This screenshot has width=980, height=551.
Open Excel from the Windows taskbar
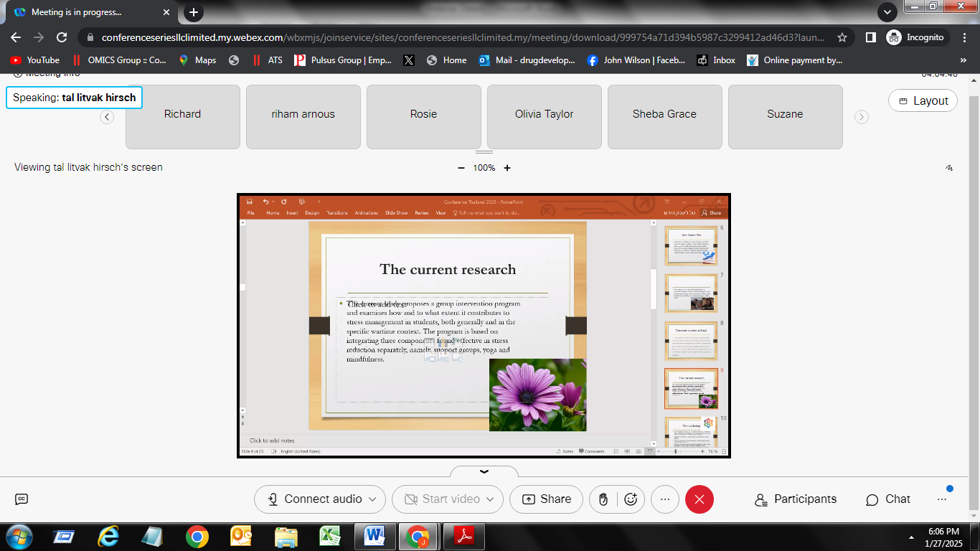coord(330,536)
